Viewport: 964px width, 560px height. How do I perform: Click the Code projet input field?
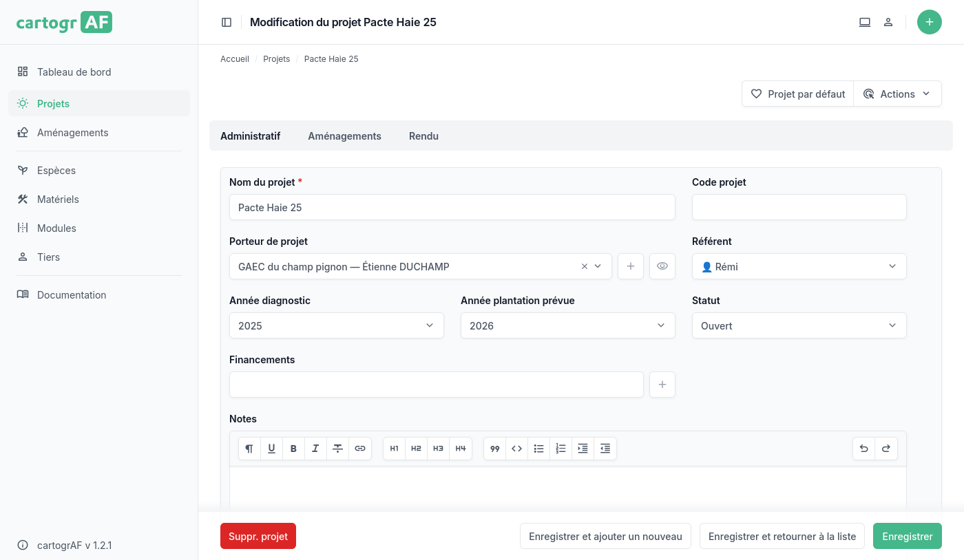click(x=799, y=207)
